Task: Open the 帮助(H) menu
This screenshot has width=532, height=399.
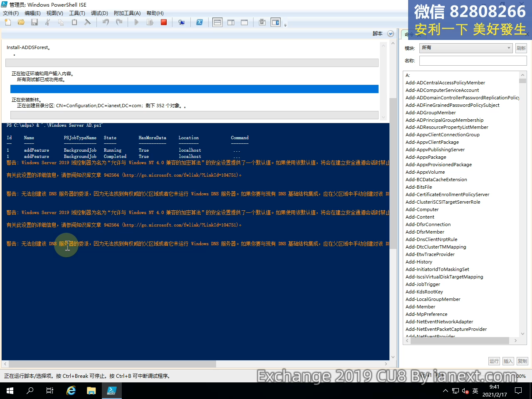Action: click(155, 13)
